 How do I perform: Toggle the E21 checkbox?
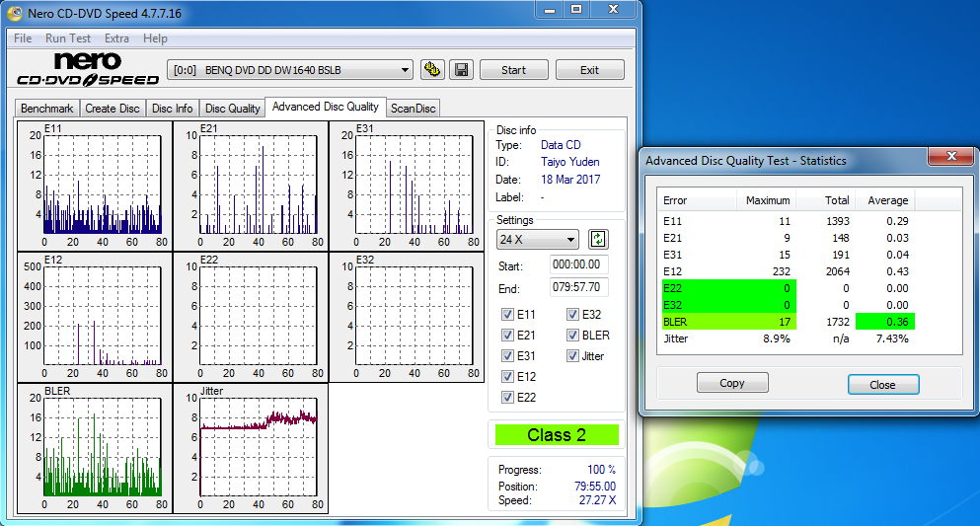click(x=507, y=335)
